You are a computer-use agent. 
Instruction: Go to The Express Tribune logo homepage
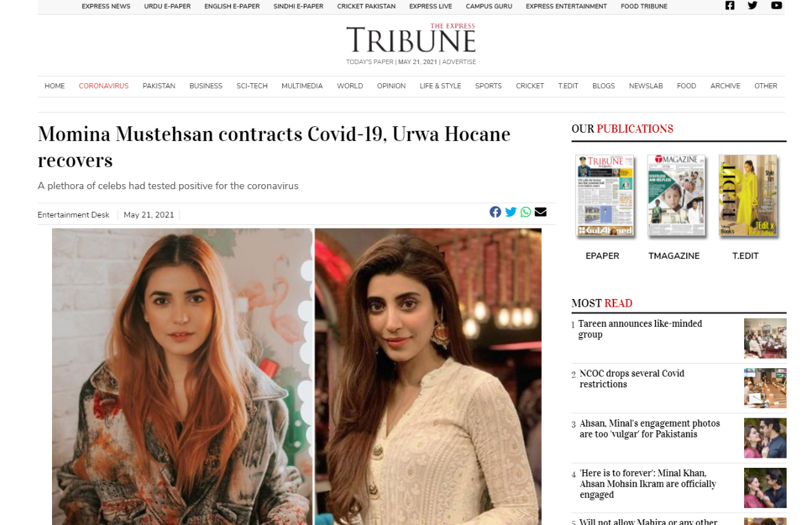tap(411, 39)
